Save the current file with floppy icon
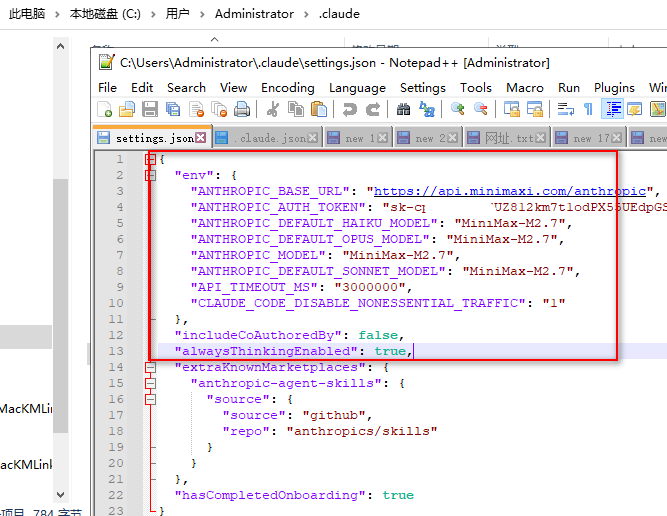The image size is (667, 516). [150, 109]
